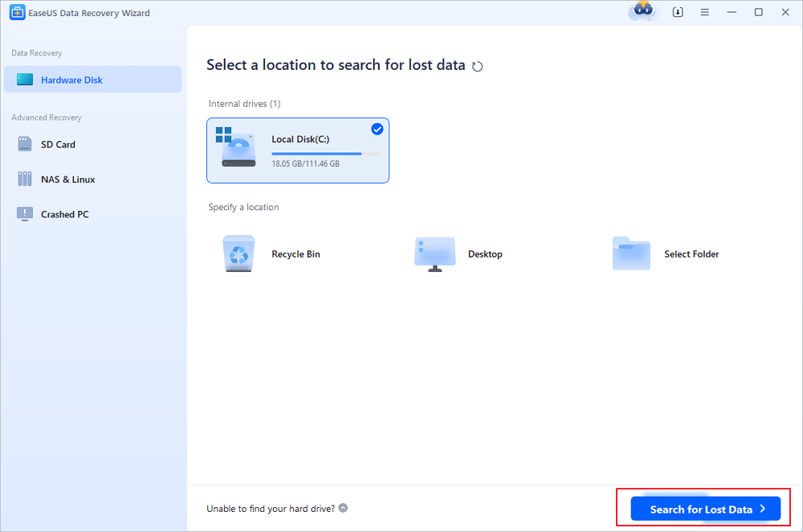Click the NAS & Linux sidebar icon

(25, 180)
